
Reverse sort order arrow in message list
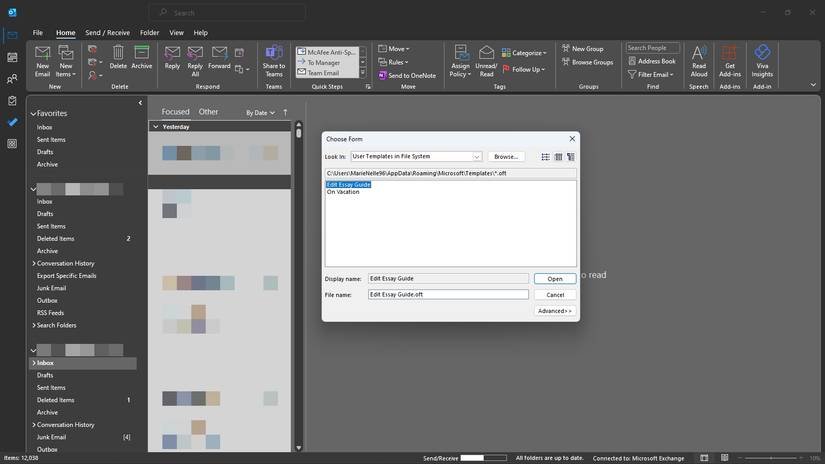[285, 113]
